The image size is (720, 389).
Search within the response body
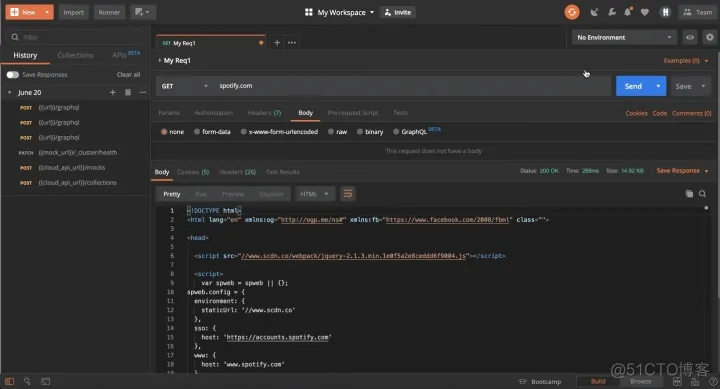click(x=703, y=194)
